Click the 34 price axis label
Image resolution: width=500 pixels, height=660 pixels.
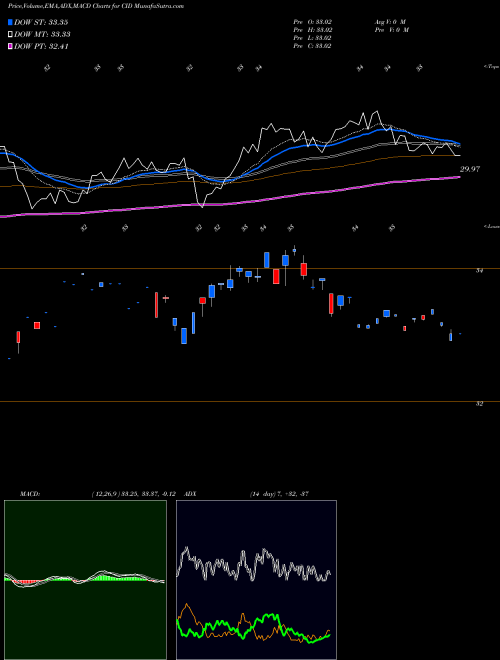point(479,271)
